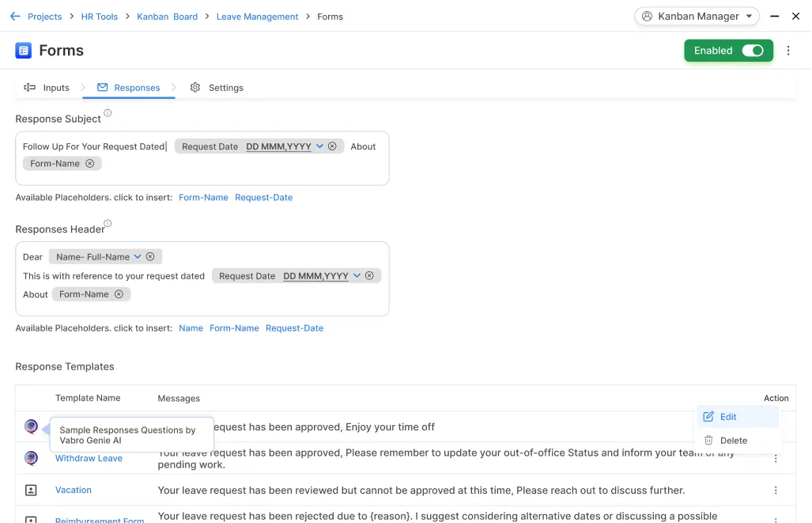
Task: Click the back arrow next to Projects
Action: click(15, 17)
